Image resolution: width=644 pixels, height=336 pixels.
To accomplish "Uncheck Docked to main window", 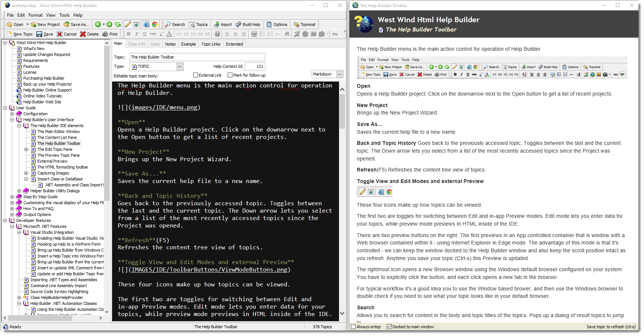I will pyautogui.click(x=389, y=327).
